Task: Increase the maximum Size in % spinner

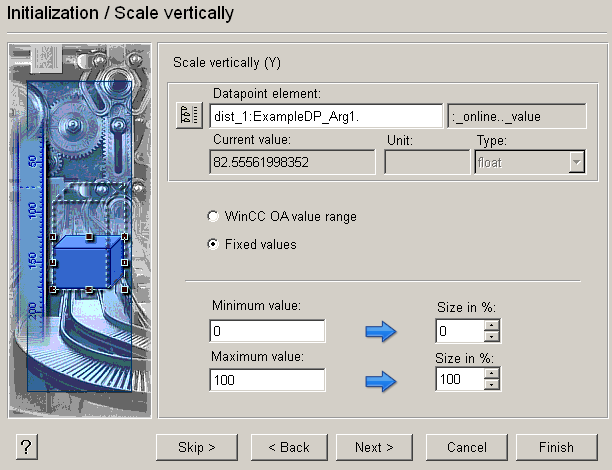Action: pos(491,374)
